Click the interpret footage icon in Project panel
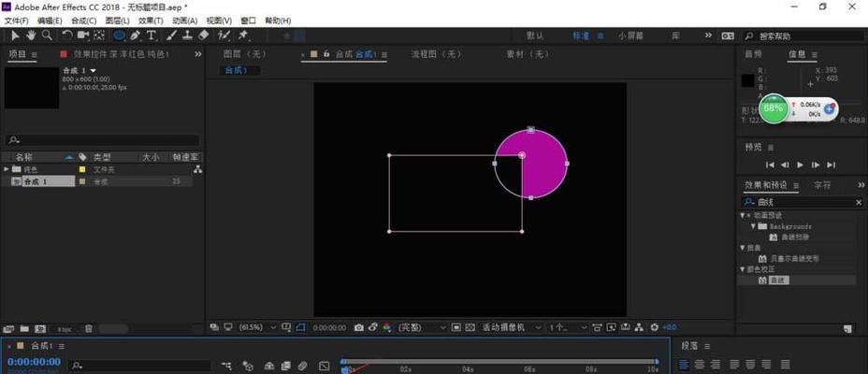Screen dimensions: 868x374 pyautogui.click(x=8, y=328)
